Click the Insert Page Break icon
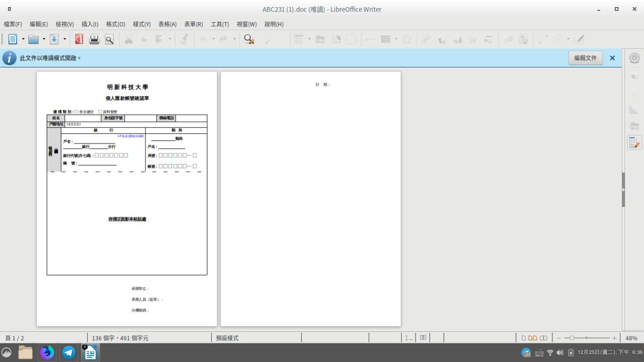 (x=370, y=39)
